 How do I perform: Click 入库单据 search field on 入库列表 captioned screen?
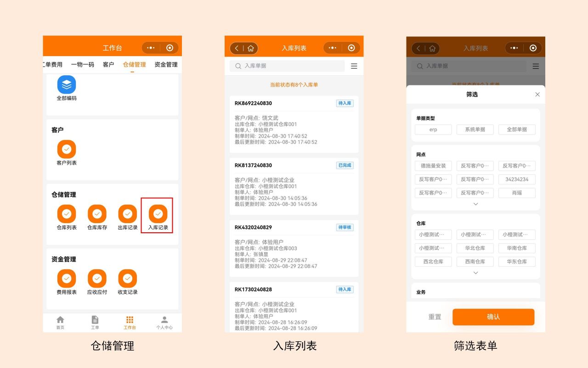[x=287, y=66]
